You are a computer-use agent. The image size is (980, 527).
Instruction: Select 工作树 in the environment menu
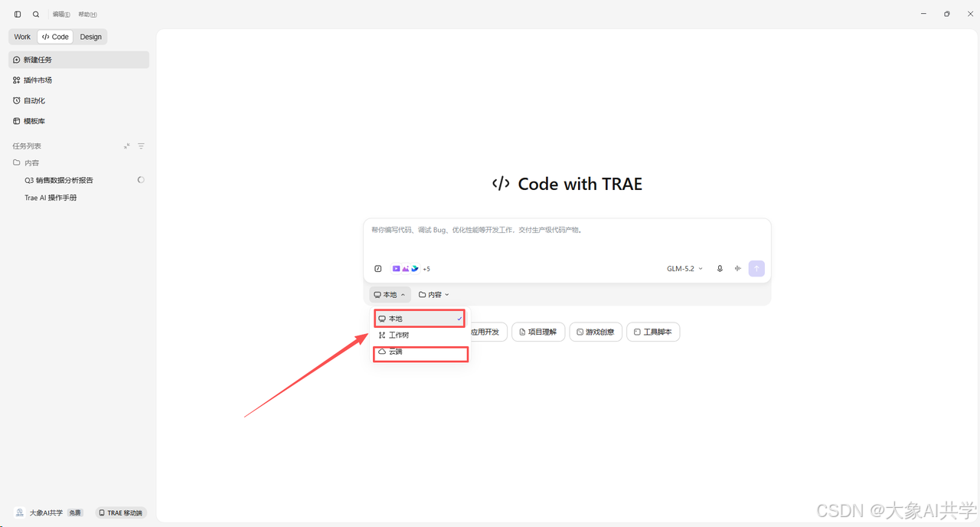pos(420,336)
